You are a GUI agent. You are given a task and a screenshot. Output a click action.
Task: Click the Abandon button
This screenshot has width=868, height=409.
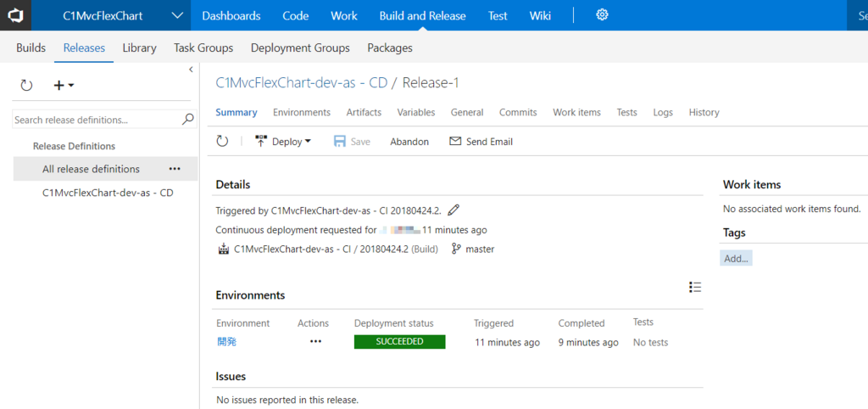[x=409, y=142]
